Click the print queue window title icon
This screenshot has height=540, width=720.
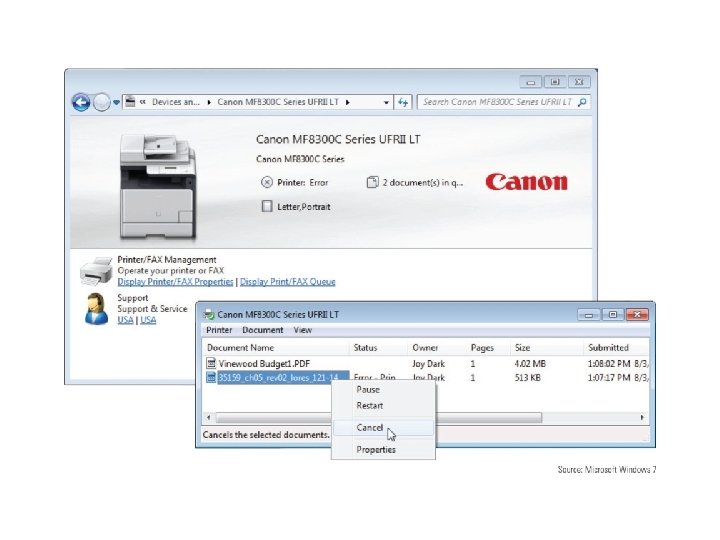209,315
